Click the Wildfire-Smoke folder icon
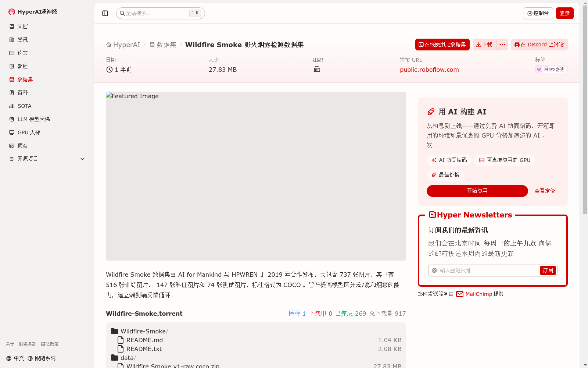 [115, 331]
